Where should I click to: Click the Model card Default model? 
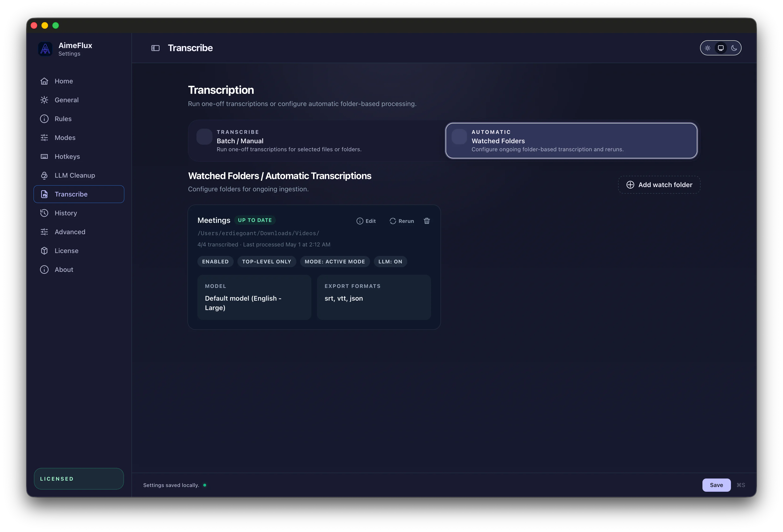pos(254,298)
